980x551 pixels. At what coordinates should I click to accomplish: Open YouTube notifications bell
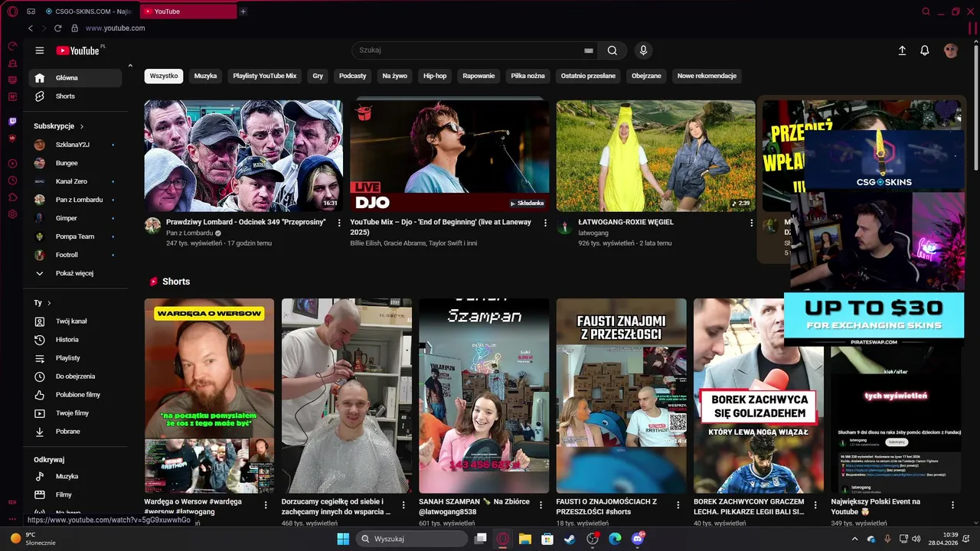point(925,51)
